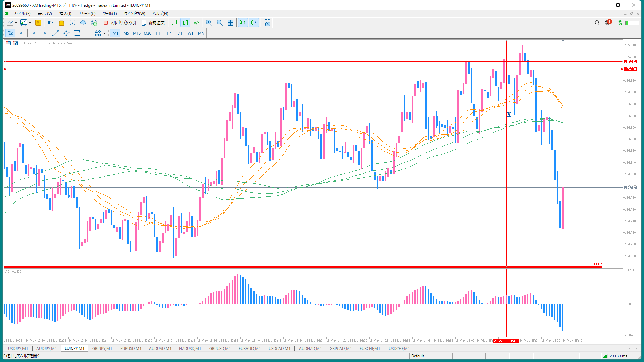Switch to the GBPJPY,M1 chart tab
644x362 pixels.
(102, 348)
